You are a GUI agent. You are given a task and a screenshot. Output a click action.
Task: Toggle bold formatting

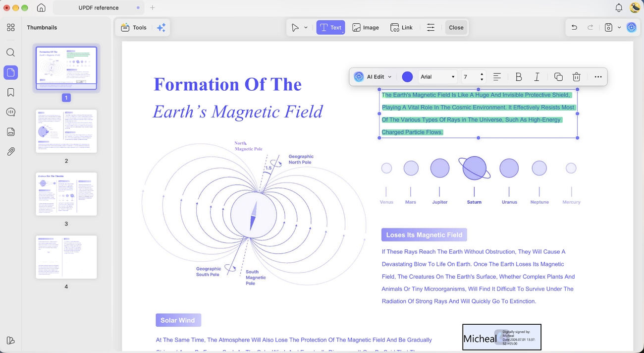tap(519, 77)
